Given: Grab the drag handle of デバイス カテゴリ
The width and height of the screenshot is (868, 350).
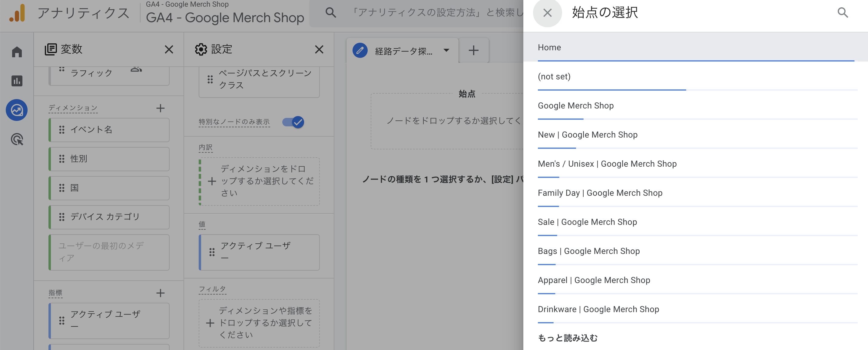Looking at the screenshot, I should [x=62, y=217].
